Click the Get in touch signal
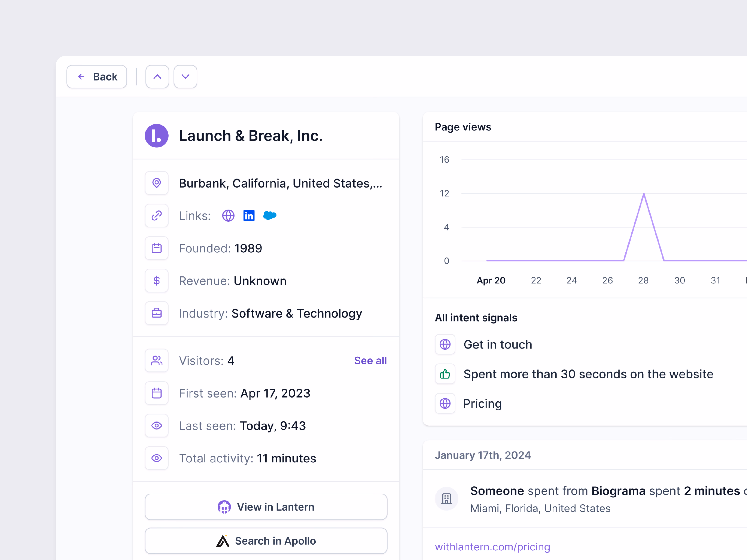This screenshot has height=560, width=747. point(498,345)
